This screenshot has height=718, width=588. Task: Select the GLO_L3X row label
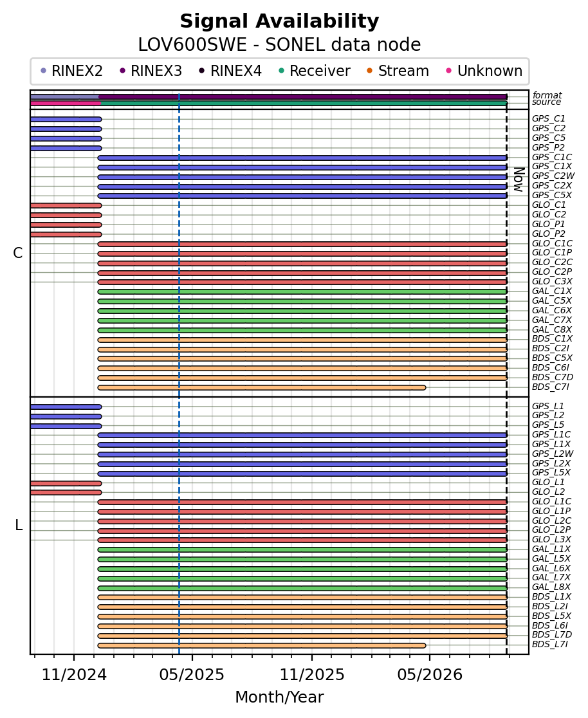click(551, 539)
